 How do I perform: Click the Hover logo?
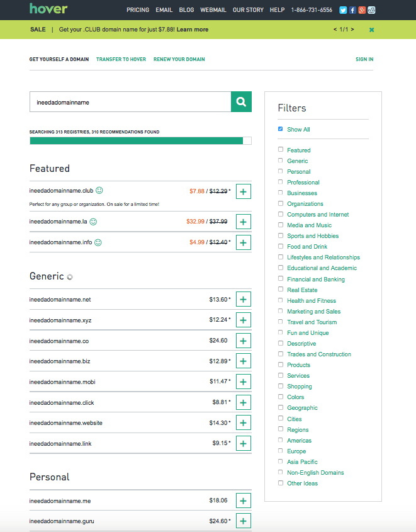48,8
